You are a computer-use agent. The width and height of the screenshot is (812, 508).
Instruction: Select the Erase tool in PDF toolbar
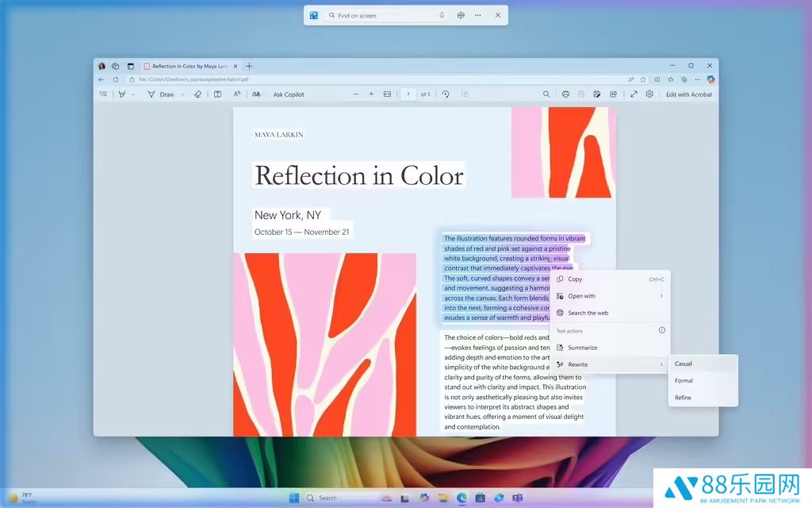point(197,94)
